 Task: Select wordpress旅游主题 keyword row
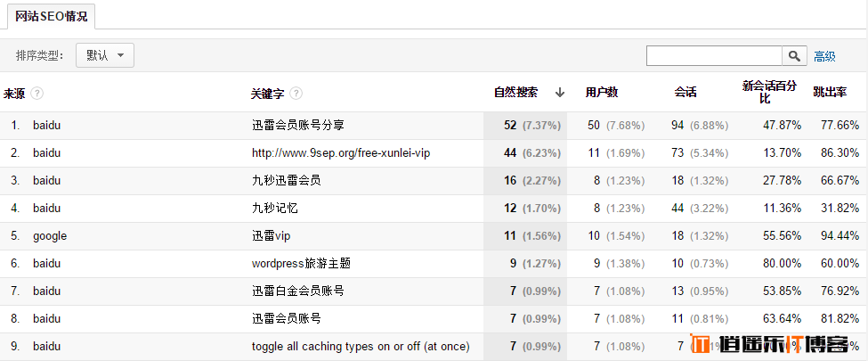301,264
